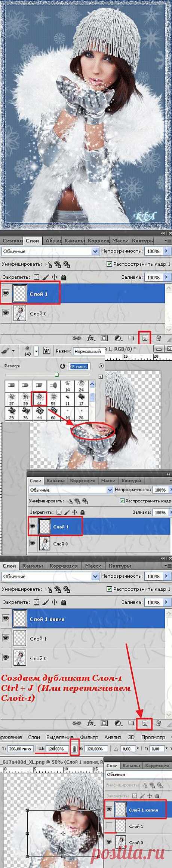This screenshot has width=172, height=868.
Task: Click the Brush tool icon in options bar
Action: [6, 351]
